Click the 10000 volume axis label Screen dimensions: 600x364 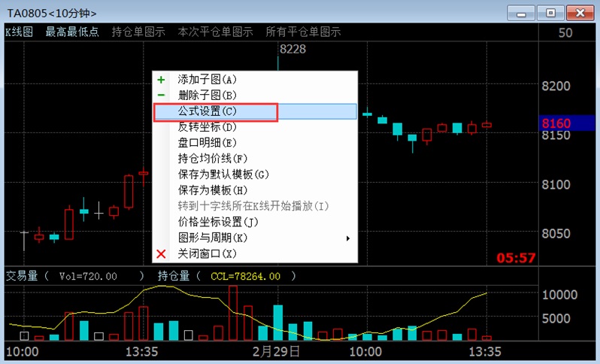click(560, 295)
